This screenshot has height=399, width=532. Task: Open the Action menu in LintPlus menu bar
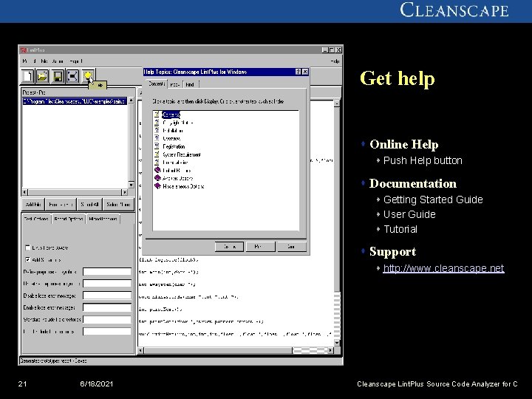[58, 61]
